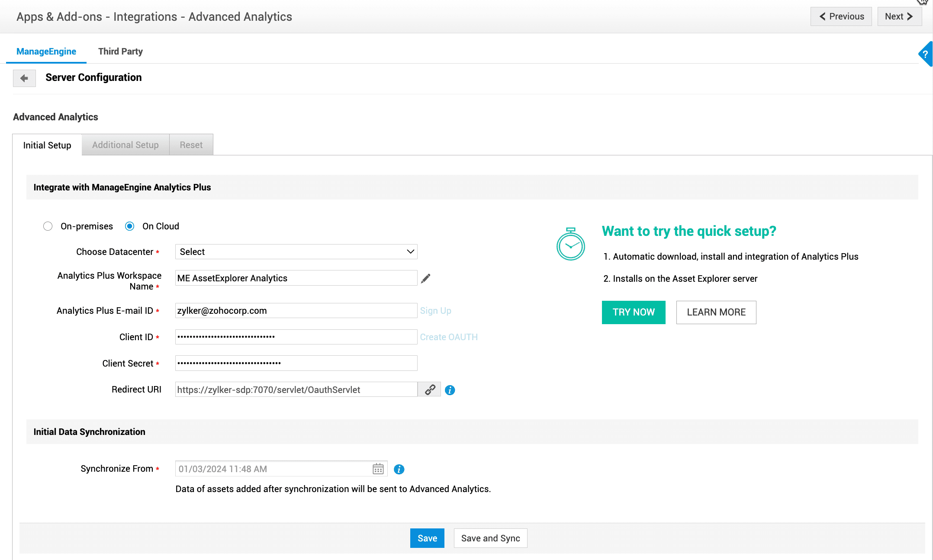This screenshot has width=933, height=560.
Task: Open the blue help question mark icon
Action: 925,54
